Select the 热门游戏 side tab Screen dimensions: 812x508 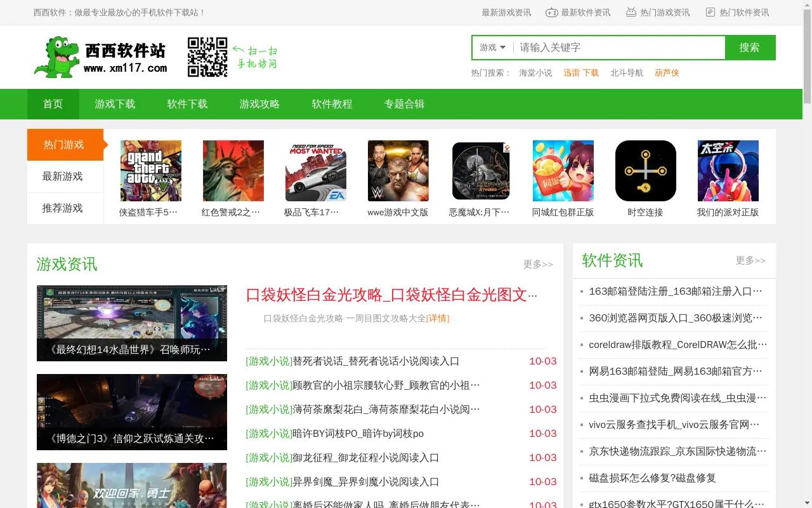click(65, 145)
